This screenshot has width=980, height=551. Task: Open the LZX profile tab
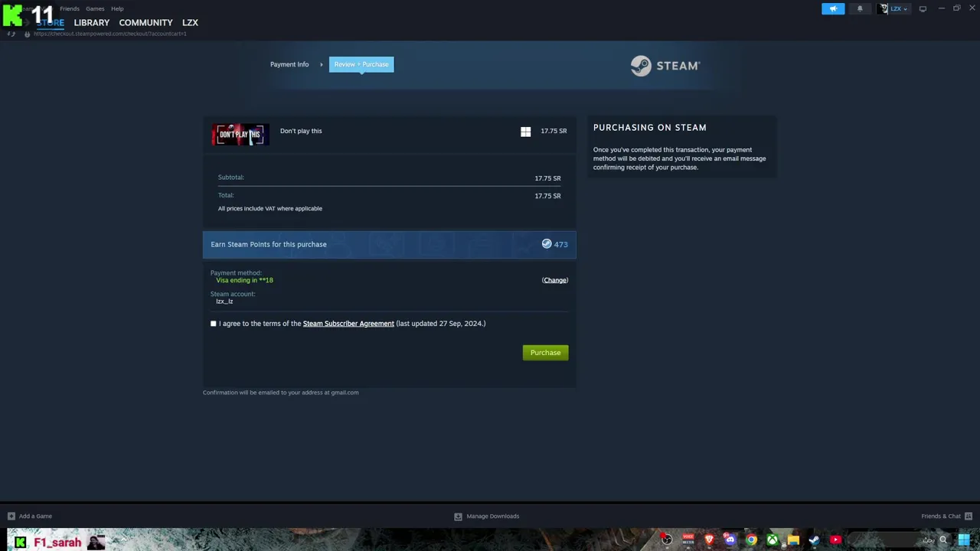190,23
